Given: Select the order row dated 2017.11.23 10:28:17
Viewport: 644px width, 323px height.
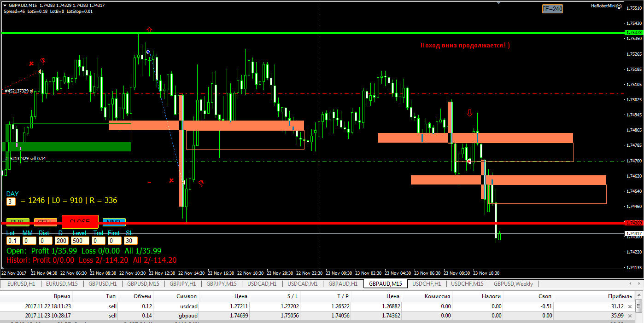Looking at the screenshot, I should pyautogui.click(x=318, y=316).
